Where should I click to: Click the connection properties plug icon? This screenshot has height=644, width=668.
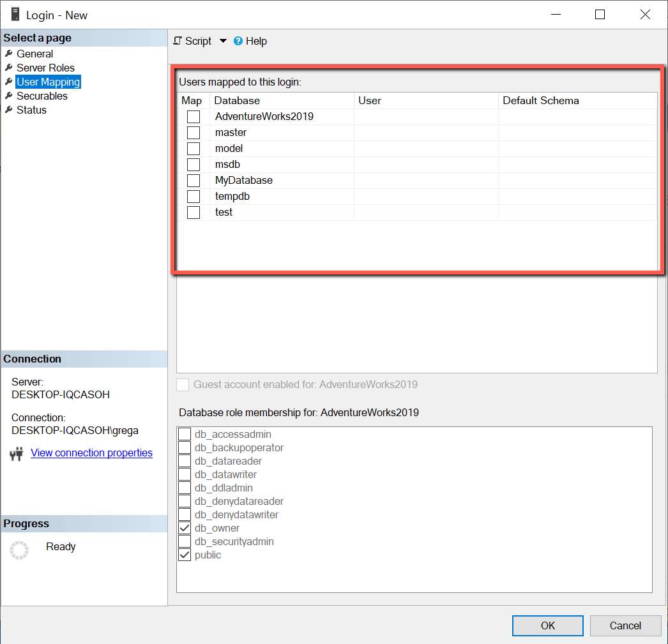(17, 454)
